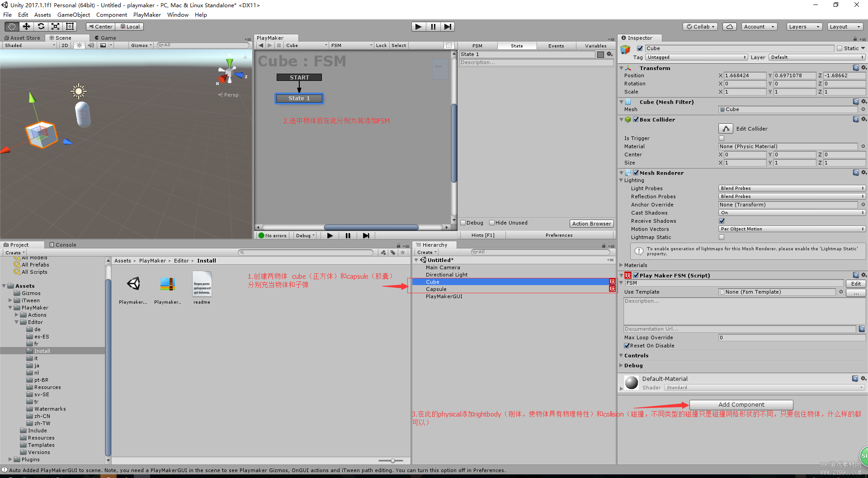Select the State 1 node in graph

pos(299,98)
